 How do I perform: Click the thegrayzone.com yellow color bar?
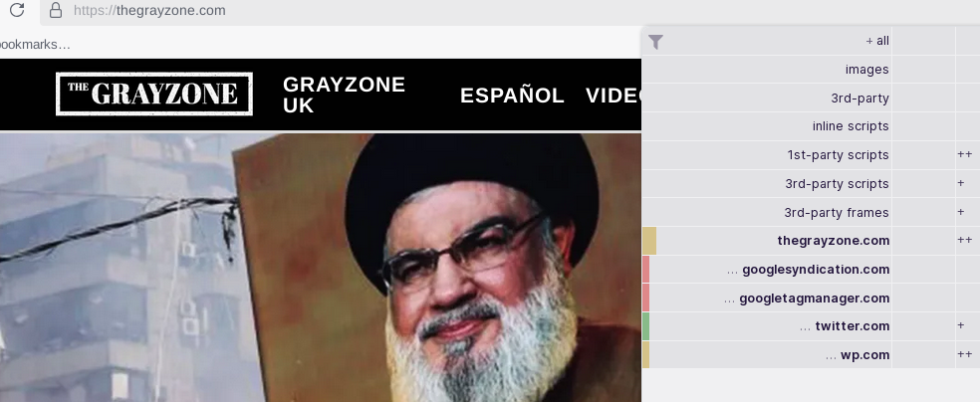[x=649, y=241]
